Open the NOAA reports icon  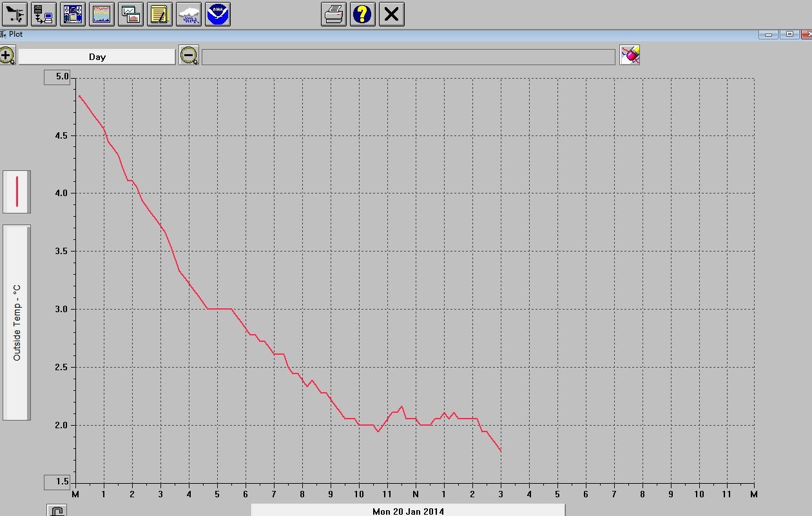(x=218, y=14)
